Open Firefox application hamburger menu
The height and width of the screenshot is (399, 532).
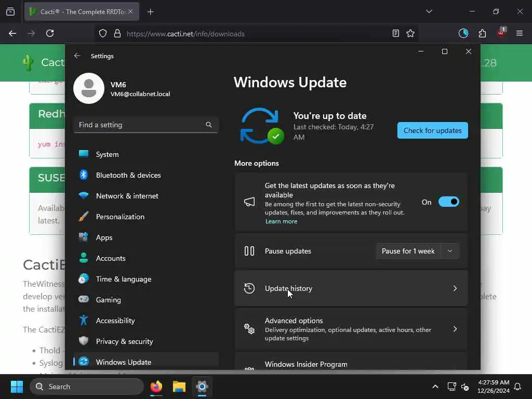coord(520,33)
